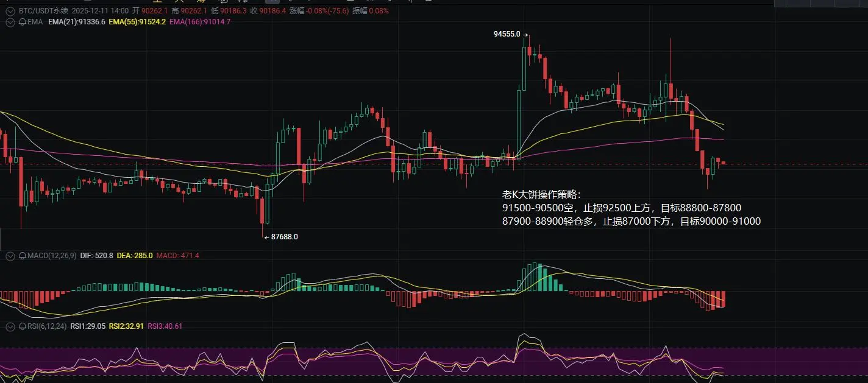Open EMA indicator label settings
This screenshot has width=868, height=383.
pyautogui.click(x=34, y=22)
